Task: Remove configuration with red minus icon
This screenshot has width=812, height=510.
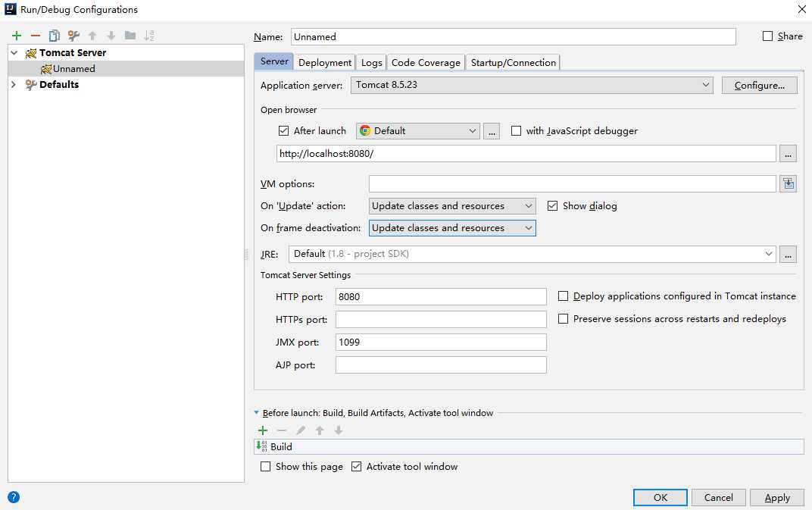Action: (35, 36)
